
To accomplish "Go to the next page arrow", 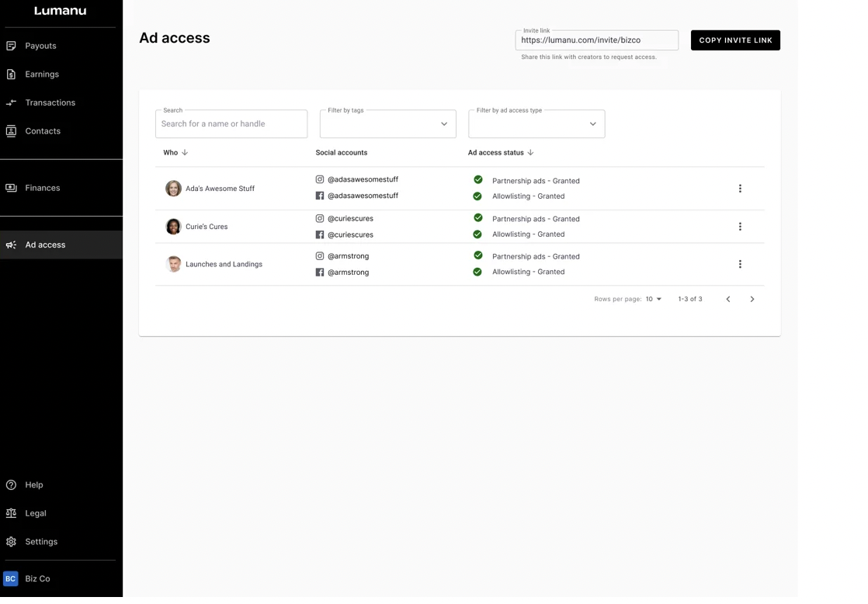I will click(x=752, y=299).
